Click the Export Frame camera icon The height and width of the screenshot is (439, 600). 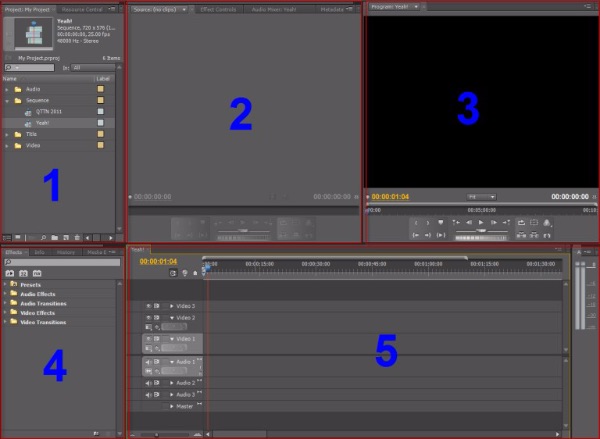coord(547,222)
